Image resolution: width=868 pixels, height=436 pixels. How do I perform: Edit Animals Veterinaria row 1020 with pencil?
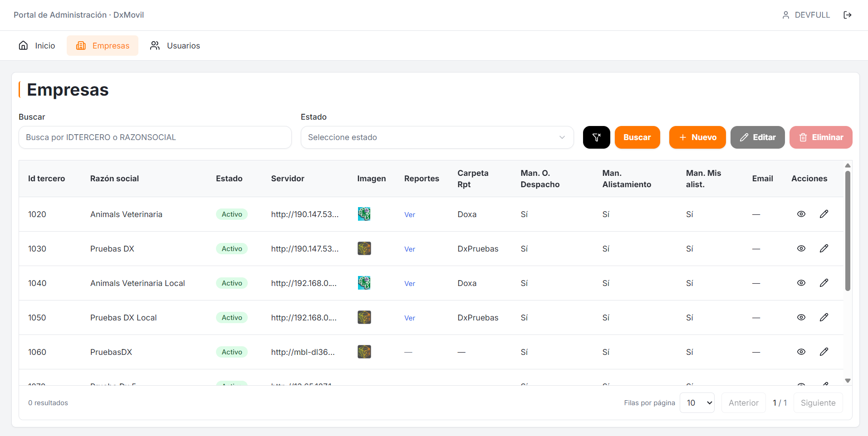pos(824,214)
